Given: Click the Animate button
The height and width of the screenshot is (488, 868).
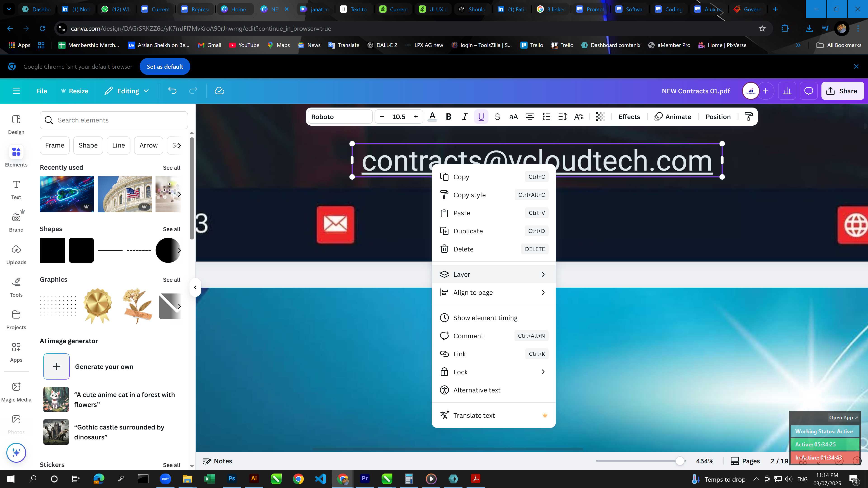Looking at the screenshot, I should coord(672,117).
